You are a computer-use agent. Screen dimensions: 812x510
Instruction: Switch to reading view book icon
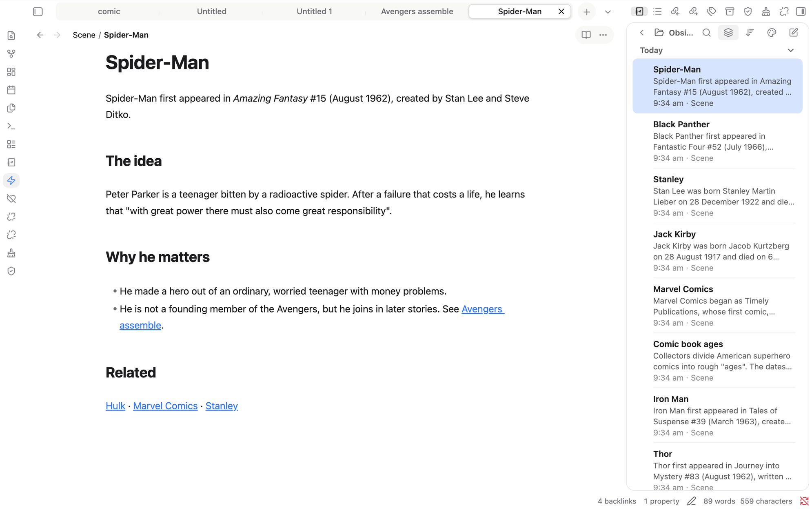[x=586, y=35]
